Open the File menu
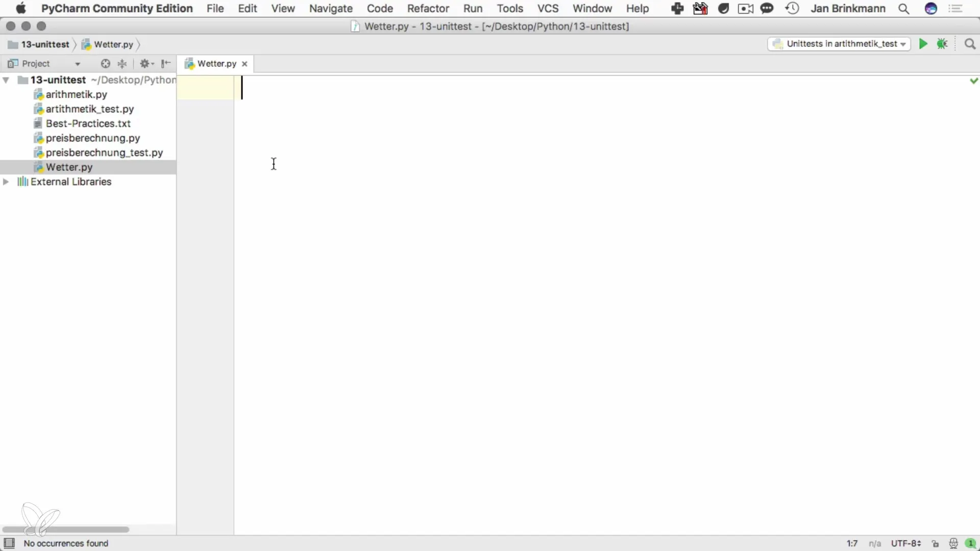 [x=215, y=9]
